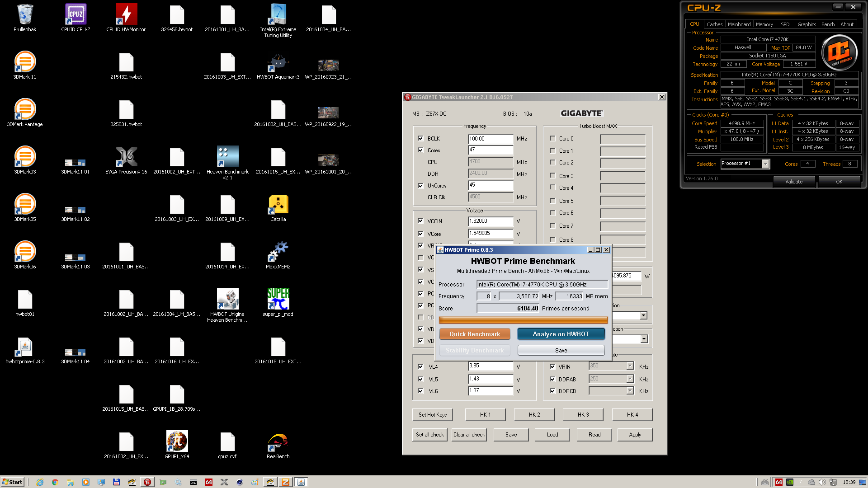Image resolution: width=868 pixels, height=488 pixels.
Task: Toggle the DDRAB checkbox
Action: pos(552,379)
